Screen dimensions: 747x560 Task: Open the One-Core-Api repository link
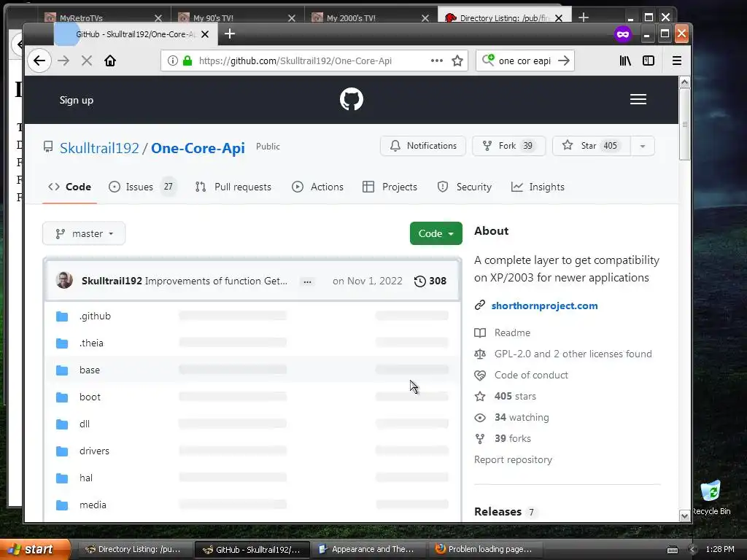click(x=198, y=148)
